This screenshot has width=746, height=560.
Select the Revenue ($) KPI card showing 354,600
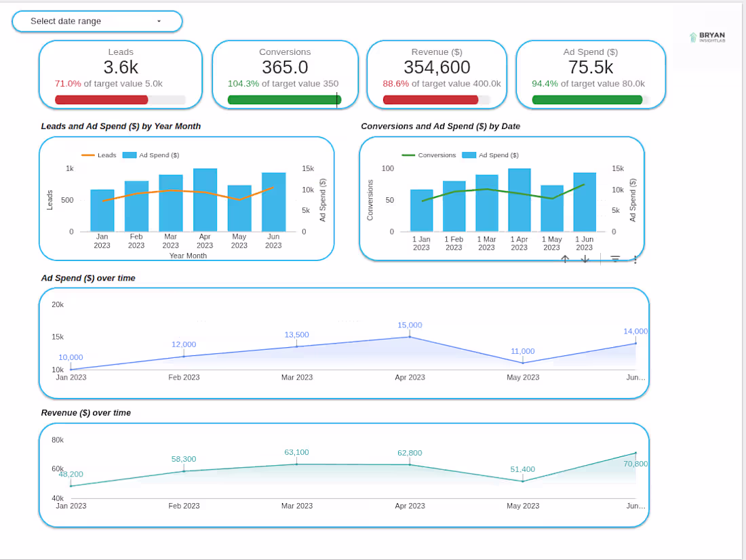(437, 73)
